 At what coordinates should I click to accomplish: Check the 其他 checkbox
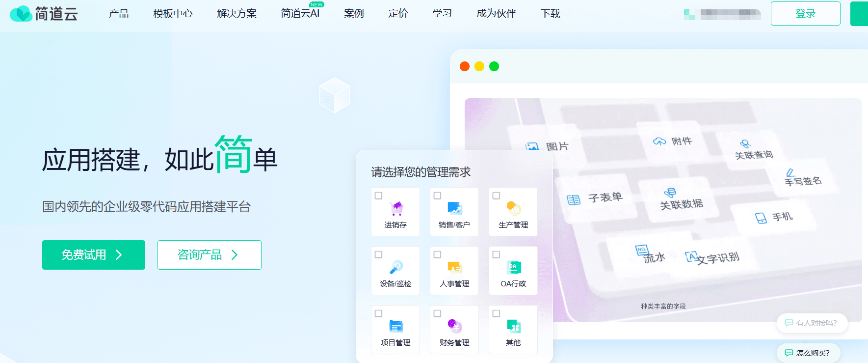(x=496, y=313)
